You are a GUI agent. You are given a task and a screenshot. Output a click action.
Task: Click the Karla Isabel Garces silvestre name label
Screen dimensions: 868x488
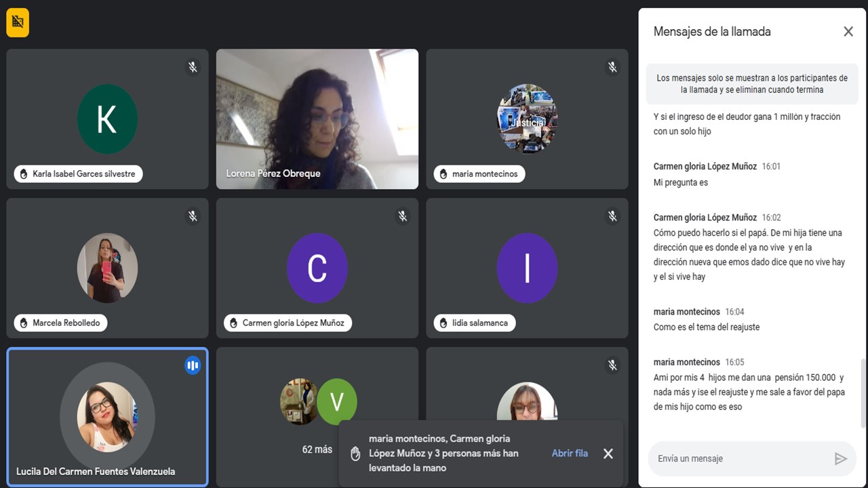(x=84, y=174)
